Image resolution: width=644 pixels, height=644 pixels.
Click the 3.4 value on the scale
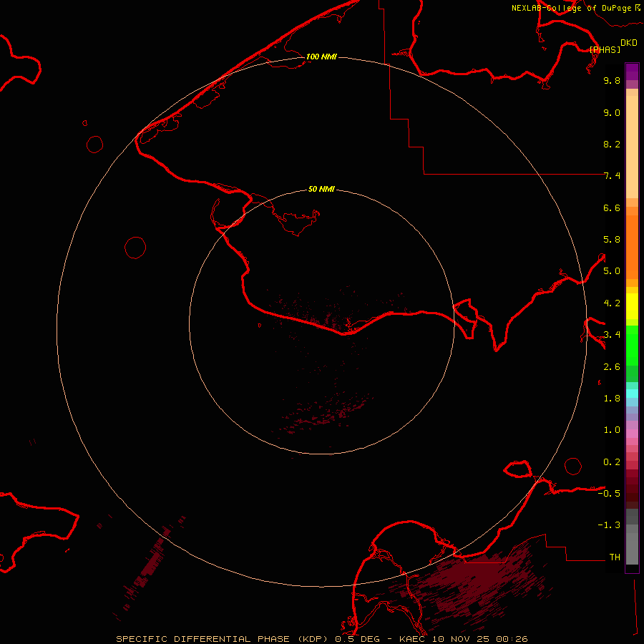[612, 334]
